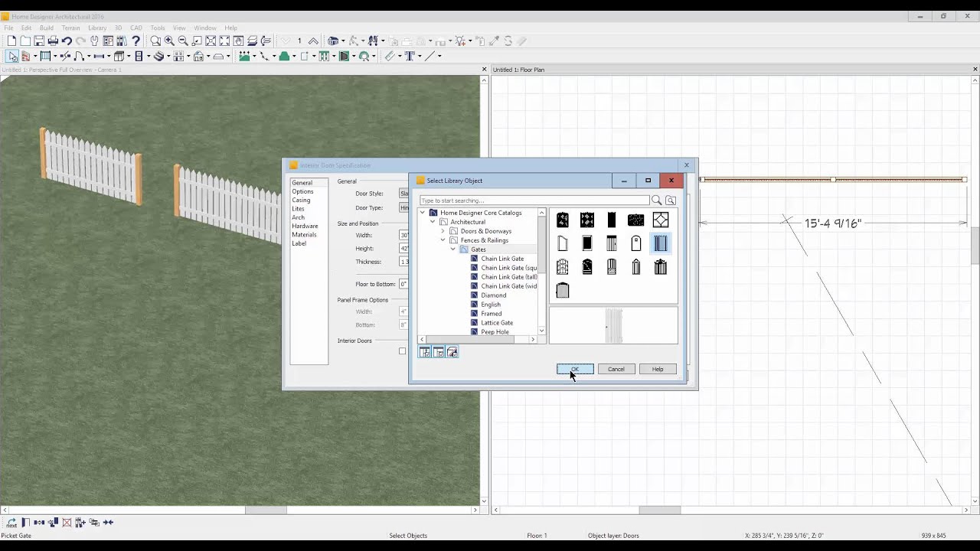980x551 pixels.
Task: Select the Text tool icon
Action: pos(410,56)
